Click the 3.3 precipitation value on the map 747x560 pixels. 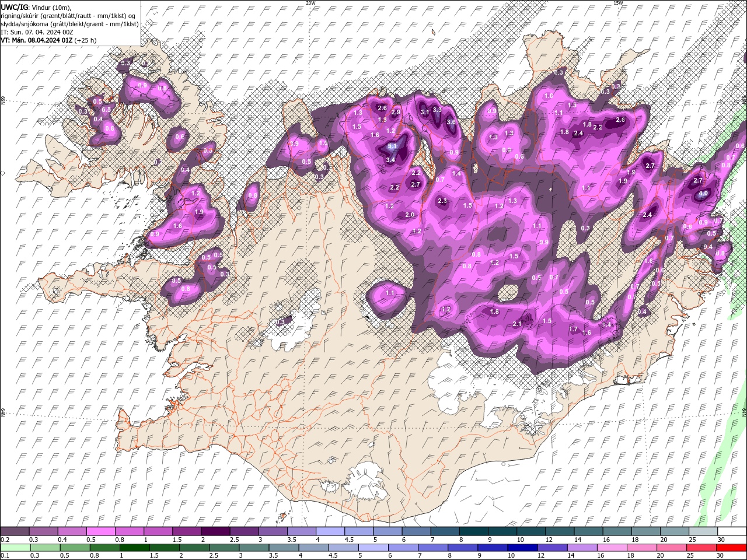tap(437, 110)
